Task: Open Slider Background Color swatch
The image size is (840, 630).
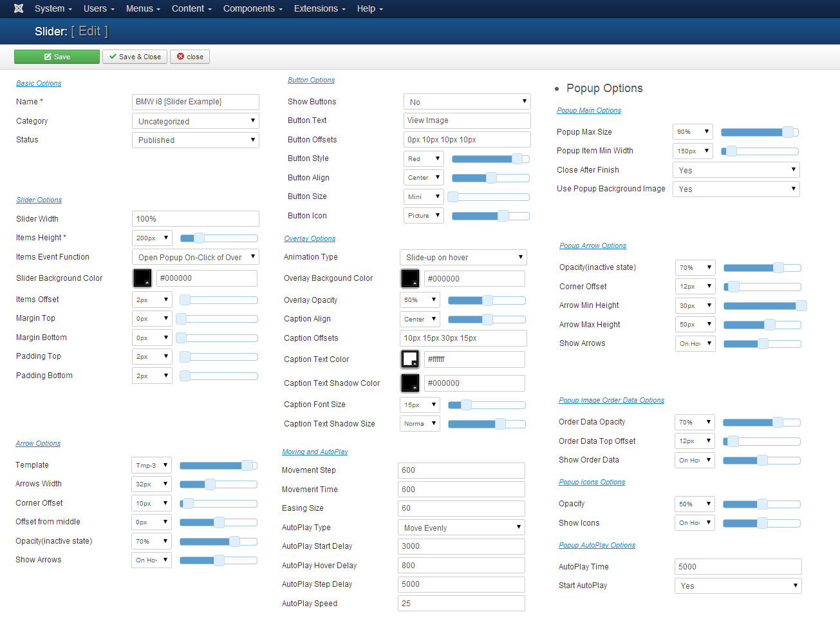Action: click(x=142, y=278)
